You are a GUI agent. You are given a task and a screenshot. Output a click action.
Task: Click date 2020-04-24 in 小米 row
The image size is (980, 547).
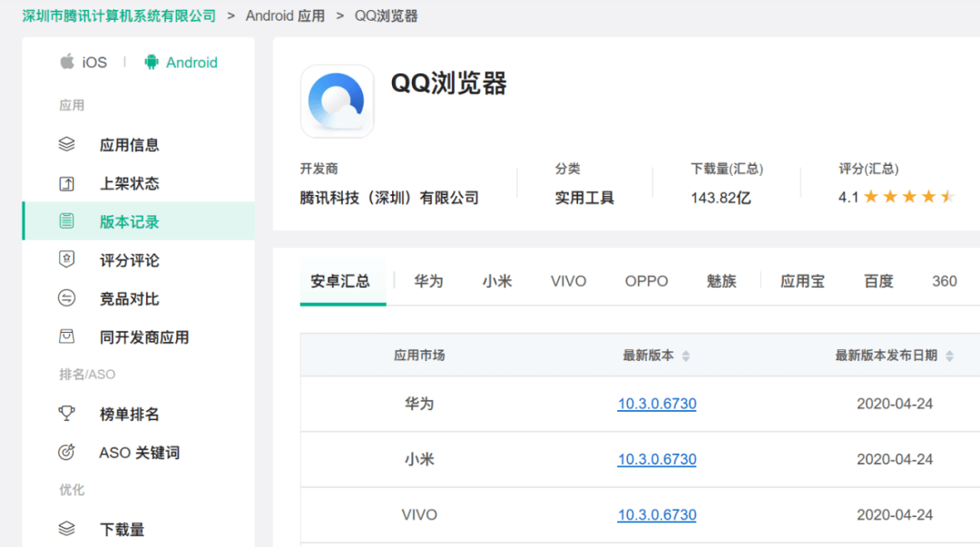coord(895,460)
